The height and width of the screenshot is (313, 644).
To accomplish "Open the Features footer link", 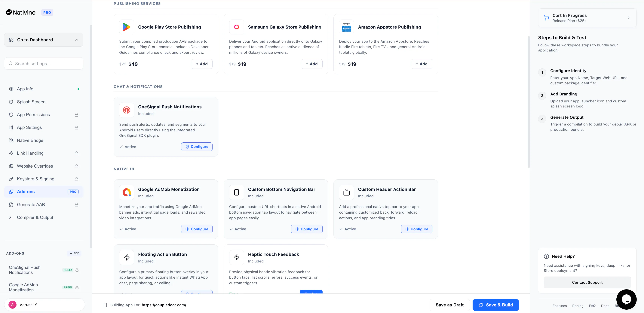I will [560, 306].
